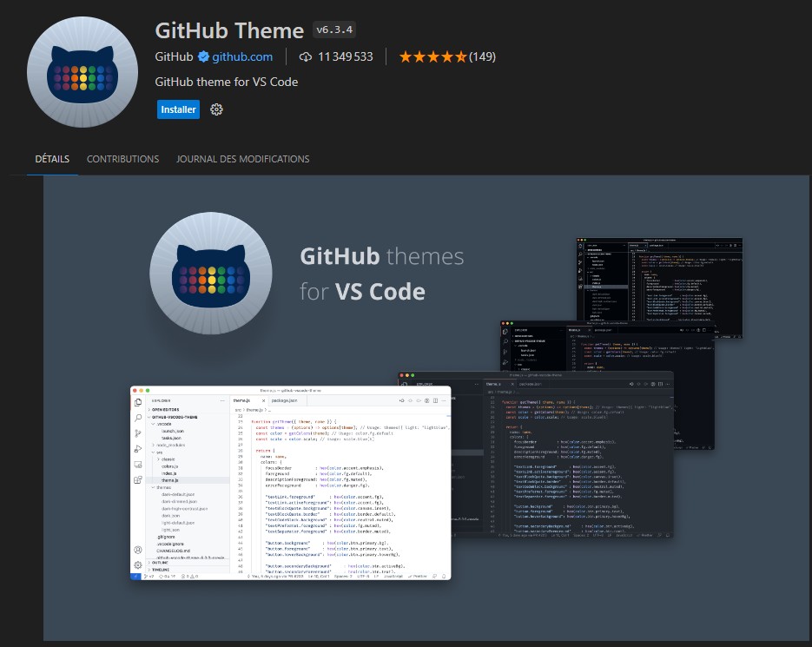Click the install count 11 349 533
This screenshot has height=647, width=812.
[346, 56]
